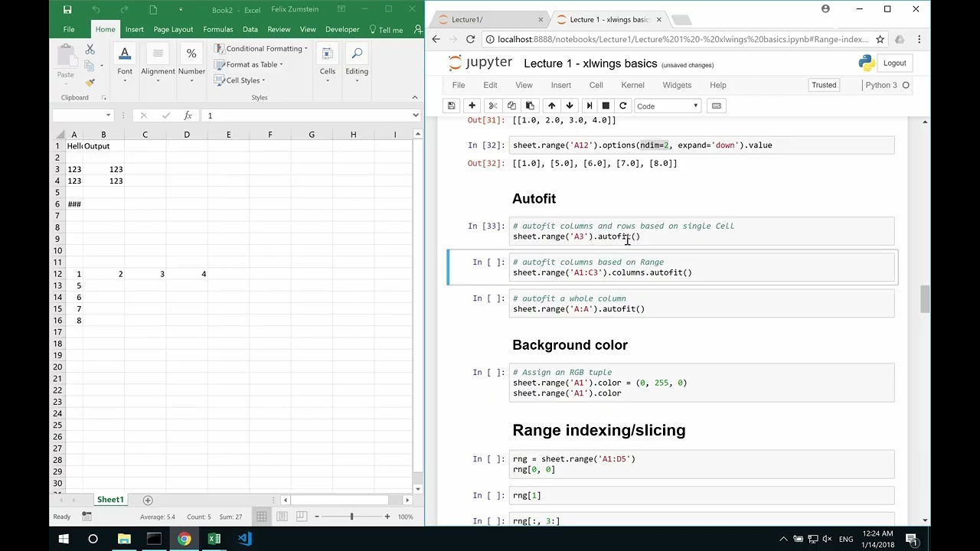The width and height of the screenshot is (980, 551).
Task: Copy selected cells in Jupyter toolbar
Action: tap(511, 106)
